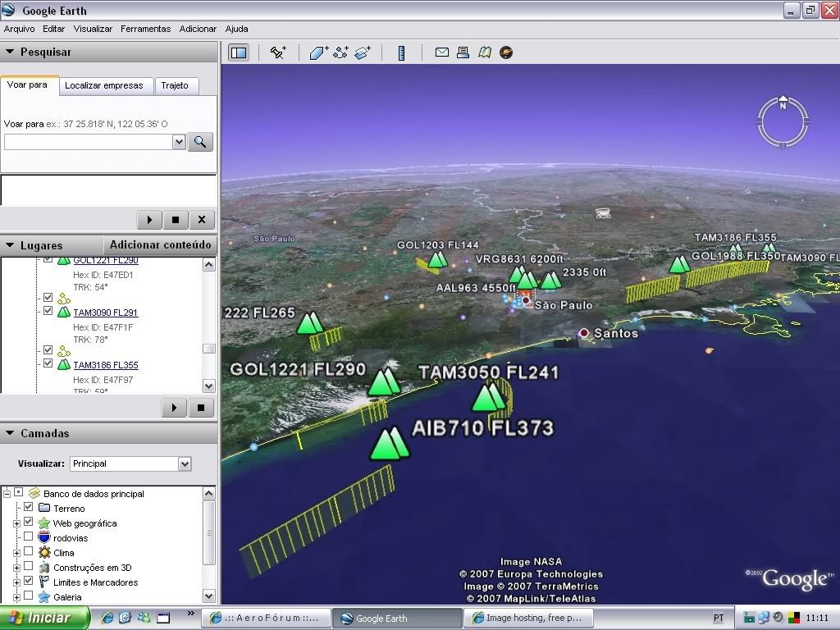The width and height of the screenshot is (840, 630).
Task: Click the Santos city placemark dot
Action: pos(584,333)
